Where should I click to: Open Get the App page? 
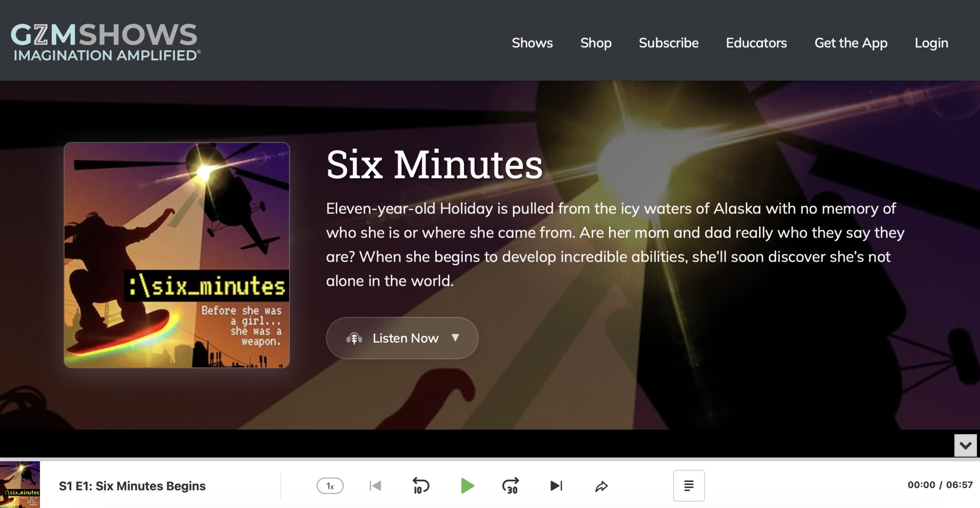point(851,43)
